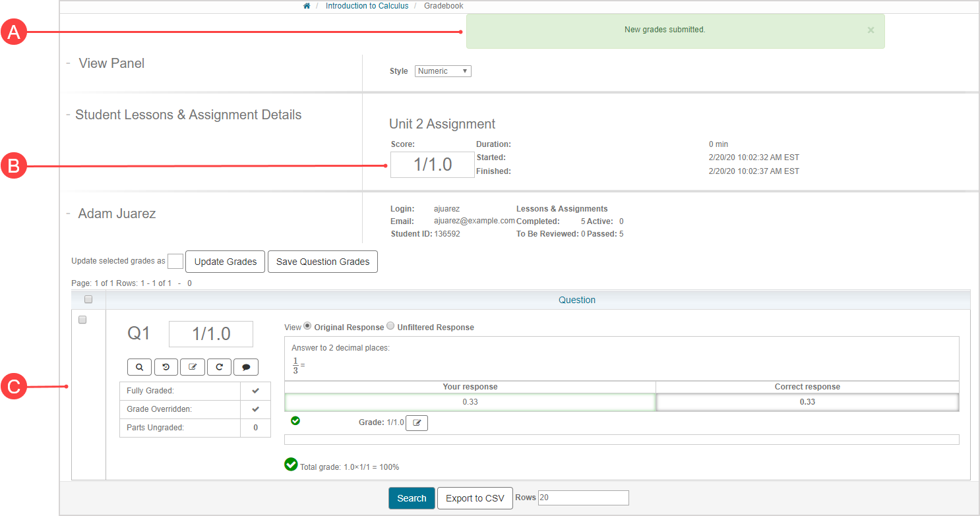Open the Style dropdown set to Numeric
The width and height of the screenshot is (980, 516).
click(x=443, y=71)
